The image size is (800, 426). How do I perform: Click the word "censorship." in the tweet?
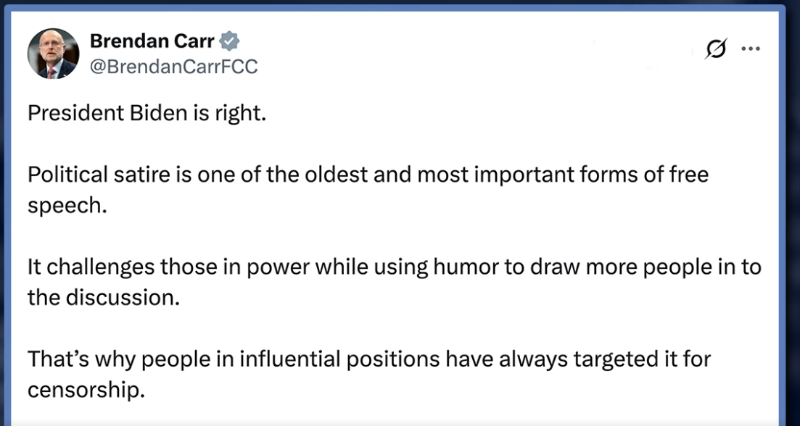(x=87, y=389)
